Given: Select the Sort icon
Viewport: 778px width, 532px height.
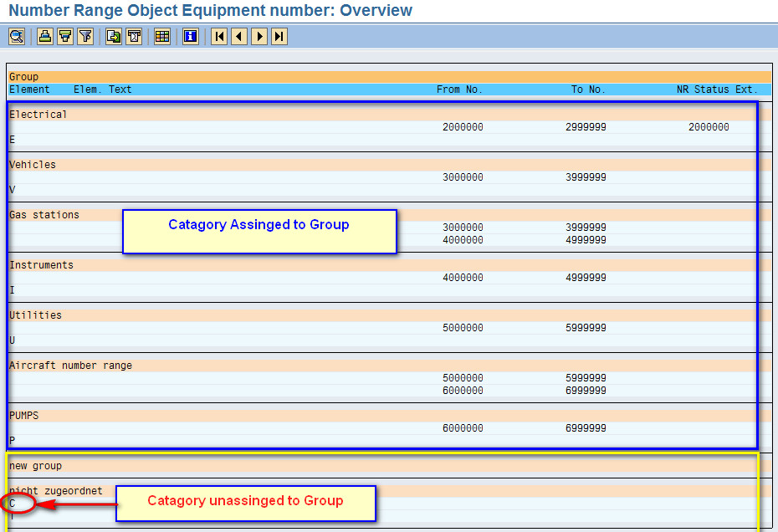Looking at the screenshot, I should coord(64,36).
